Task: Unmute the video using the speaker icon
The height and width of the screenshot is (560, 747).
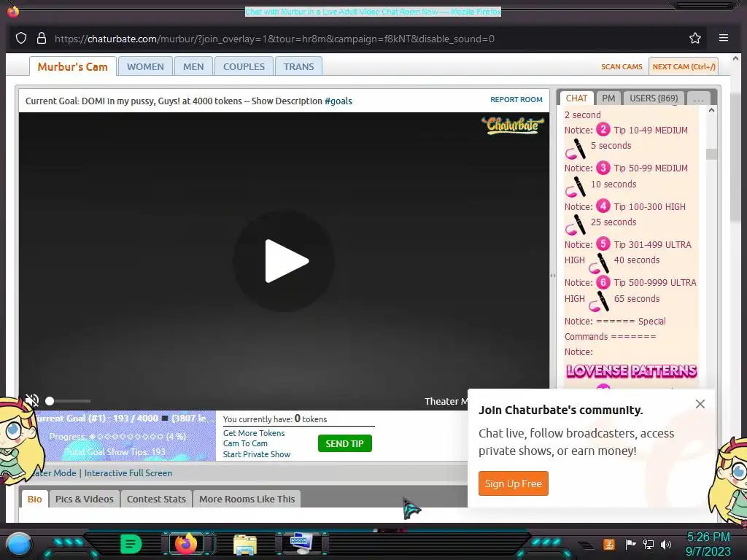Action: tap(32, 400)
